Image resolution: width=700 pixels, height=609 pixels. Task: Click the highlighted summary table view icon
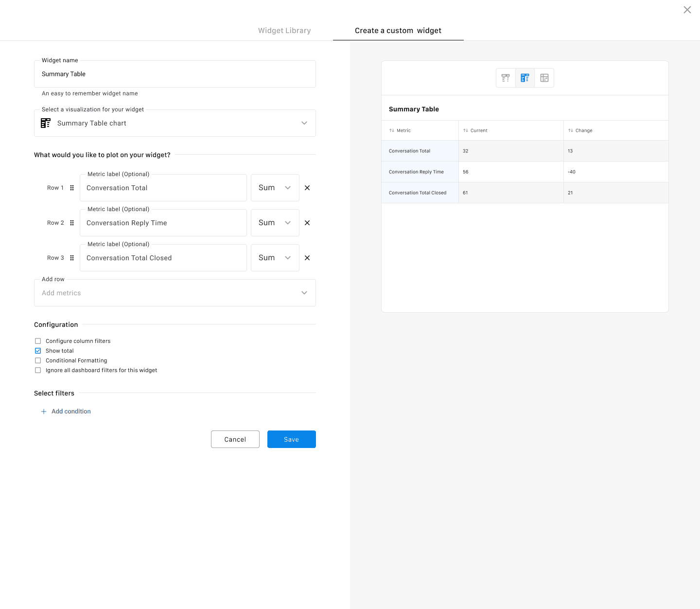coord(525,78)
